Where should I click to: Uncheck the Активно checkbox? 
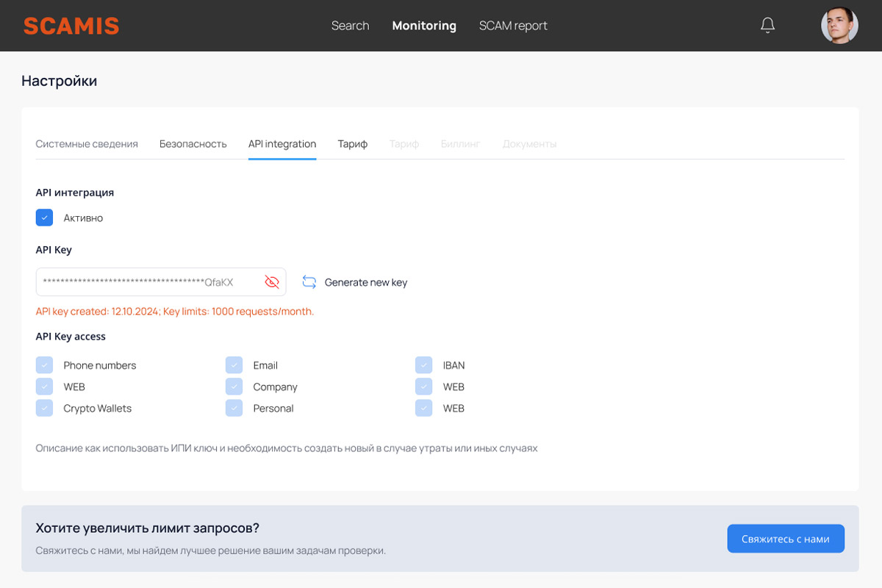tap(44, 218)
